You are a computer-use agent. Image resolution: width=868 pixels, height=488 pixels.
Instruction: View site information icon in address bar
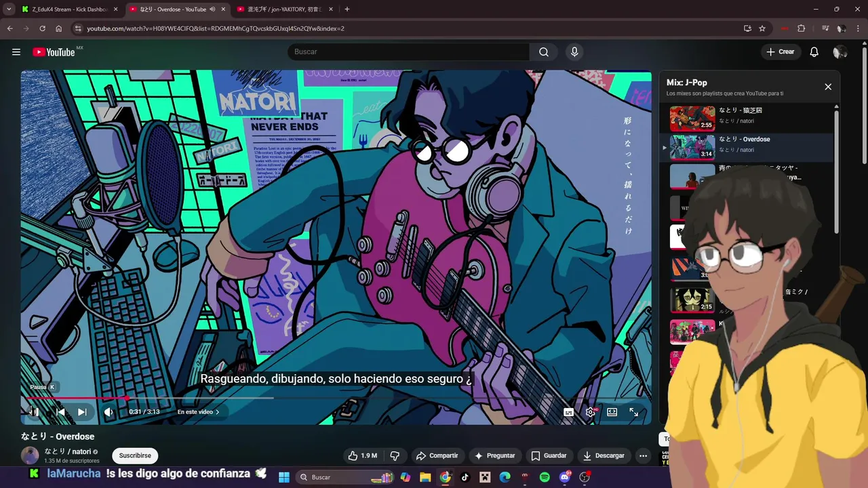click(78, 28)
